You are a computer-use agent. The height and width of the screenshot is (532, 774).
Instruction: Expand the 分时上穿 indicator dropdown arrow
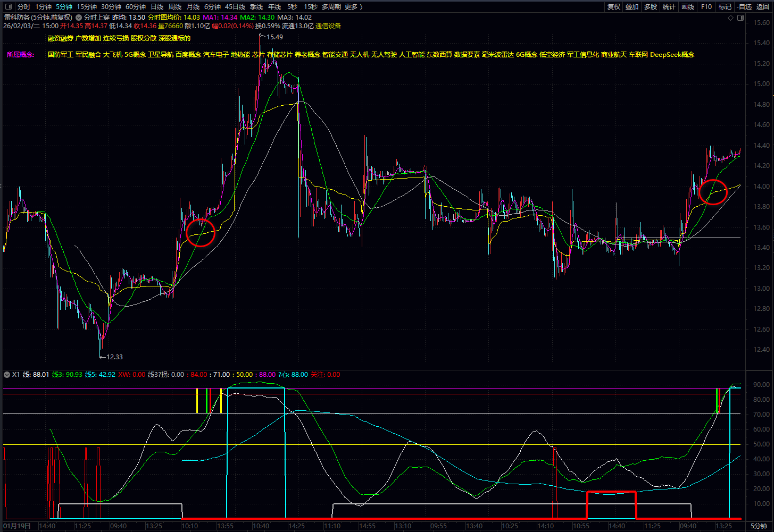click(x=79, y=18)
